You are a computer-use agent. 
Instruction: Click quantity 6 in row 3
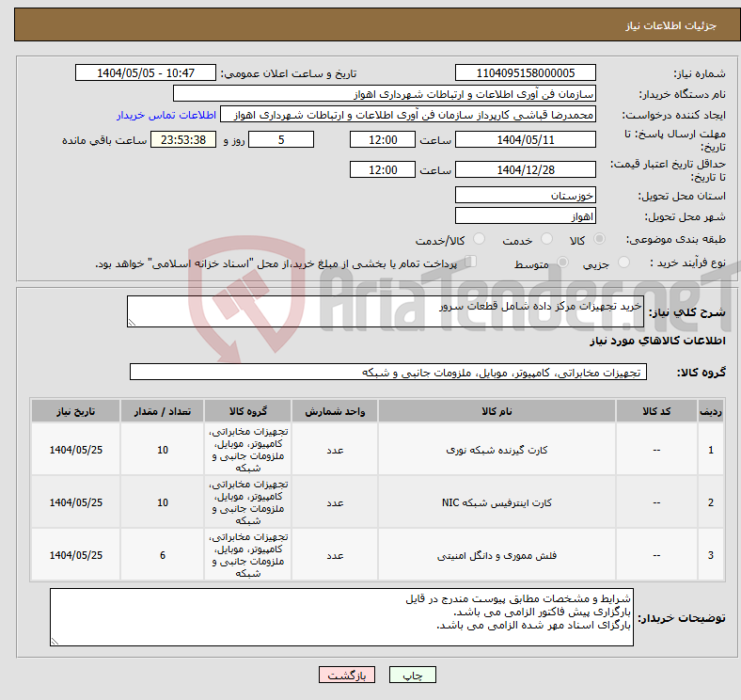coord(163,555)
